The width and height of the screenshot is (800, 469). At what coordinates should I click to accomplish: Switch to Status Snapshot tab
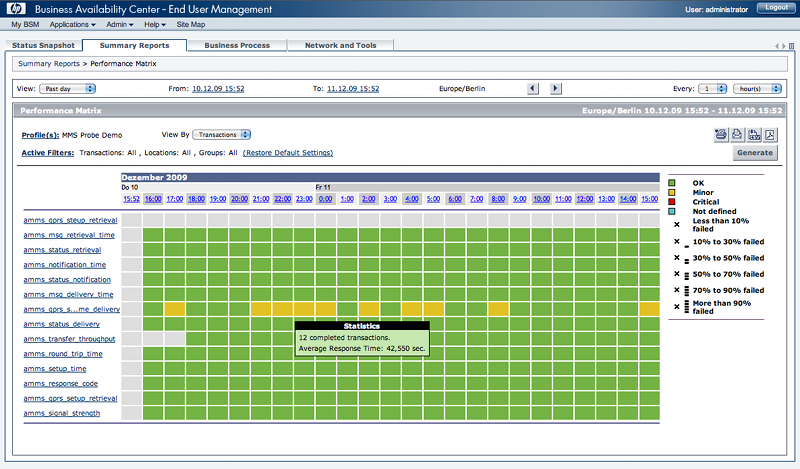43,45
